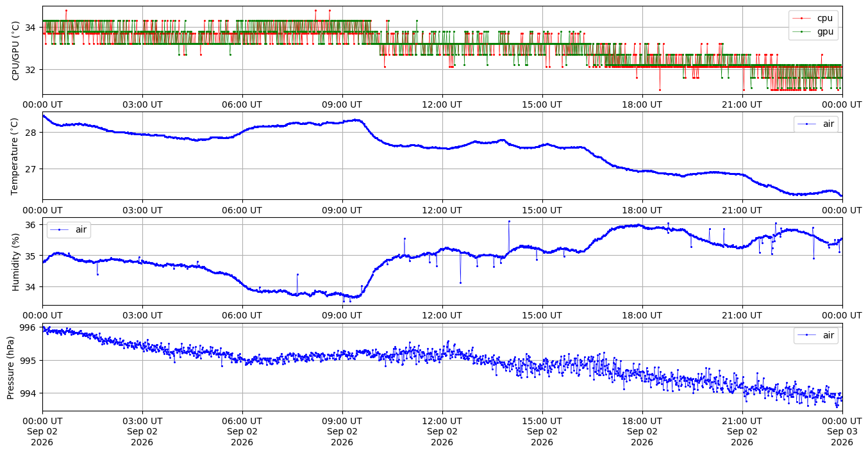The height and width of the screenshot is (453, 868).
Task: Click the 28 tick on Temperature axis
Action: pyautogui.click(x=33, y=133)
